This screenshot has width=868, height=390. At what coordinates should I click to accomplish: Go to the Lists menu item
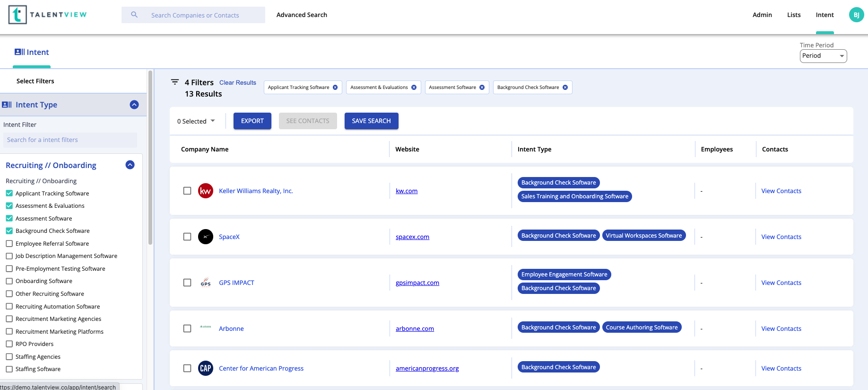[x=794, y=15]
